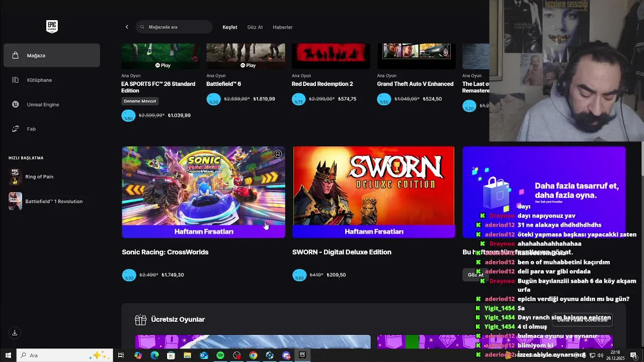Open Microsoft Store from the taskbar
This screenshot has width=644, height=362.
[x=171, y=355]
